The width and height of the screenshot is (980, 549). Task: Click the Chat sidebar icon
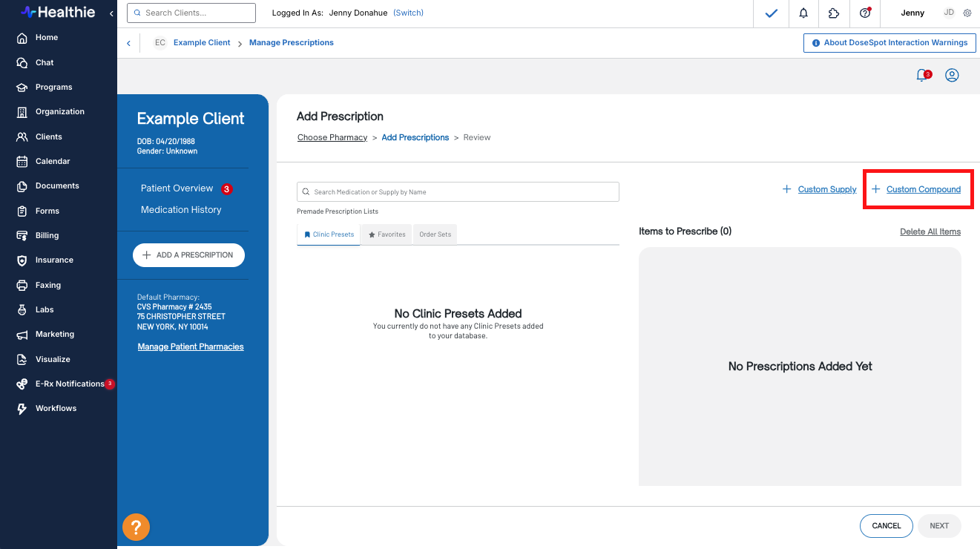[x=22, y=62]
